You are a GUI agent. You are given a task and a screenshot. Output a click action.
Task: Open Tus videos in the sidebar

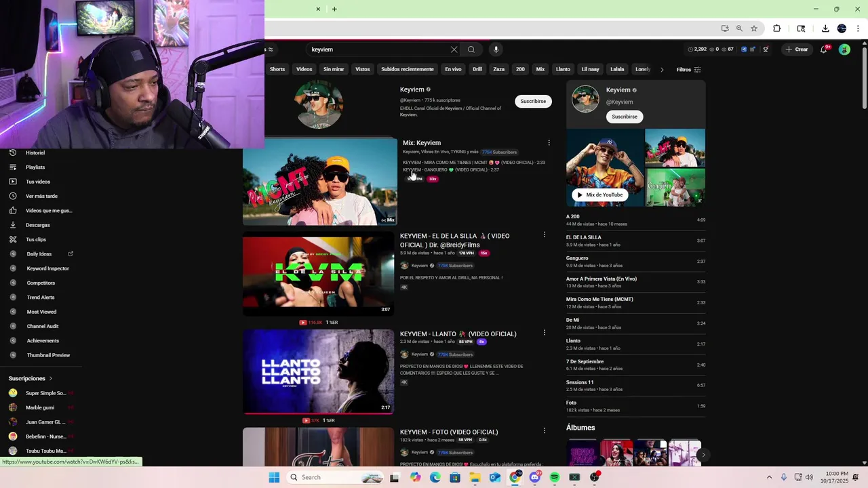(x=38, y=182)
